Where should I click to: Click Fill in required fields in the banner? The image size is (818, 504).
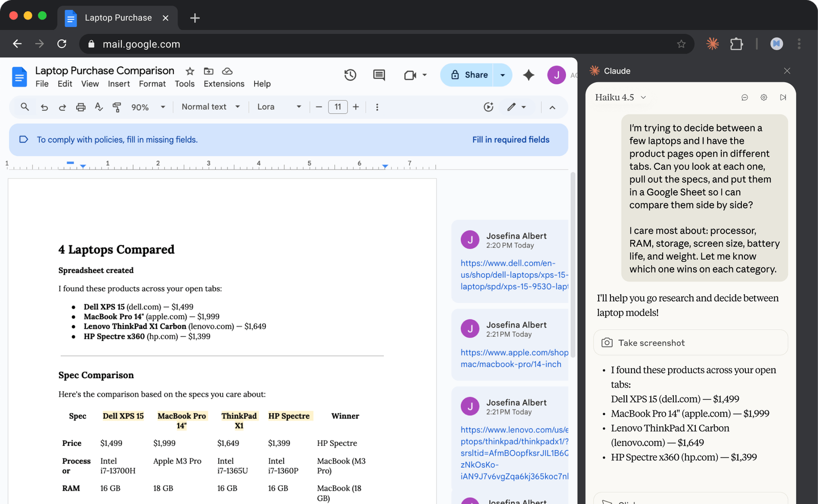pos(511,139)
